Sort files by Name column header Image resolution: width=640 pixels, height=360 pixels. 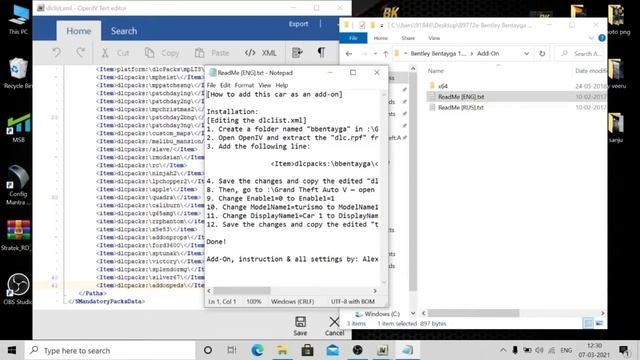point(436,71)
